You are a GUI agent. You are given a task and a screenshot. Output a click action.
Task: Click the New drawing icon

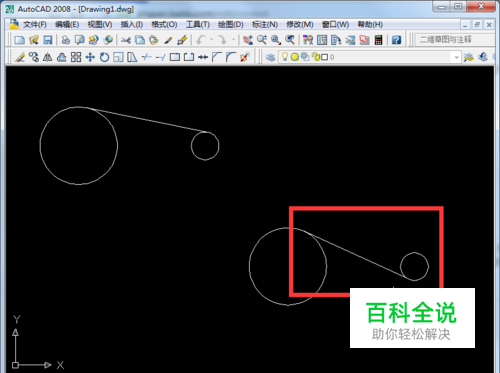20,40
